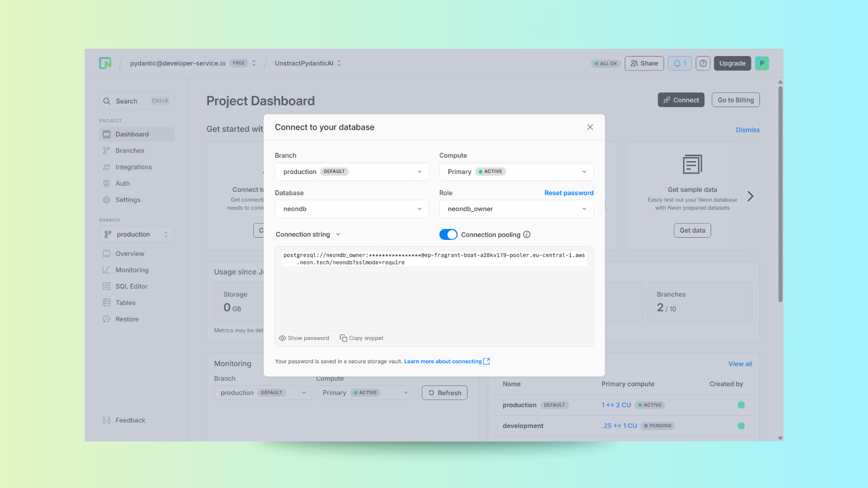Copy snippet using the copy icon
Image resolution: width=868 pixels, height=488 pixels.
[344, 338]
